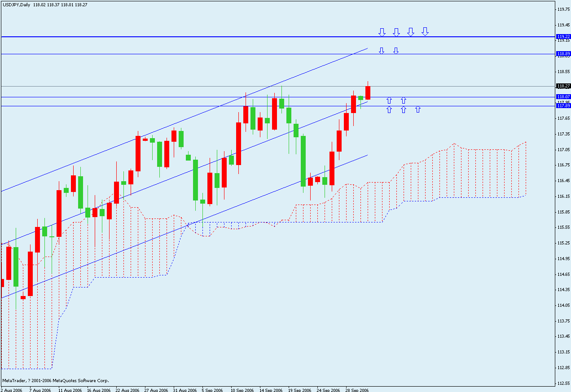Click the 28 Sep 2006 date label
Screen dimensions: 571x392
coord(357,390)
